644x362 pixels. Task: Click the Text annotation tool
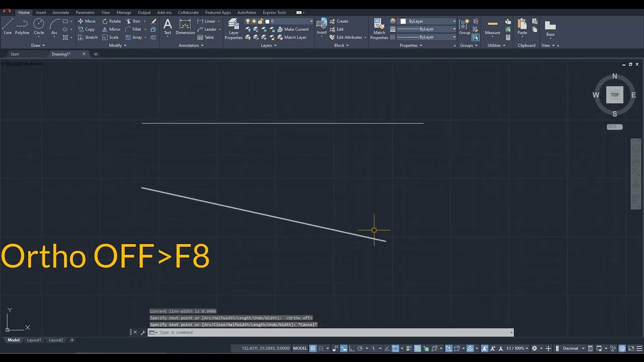pos(168,26)
